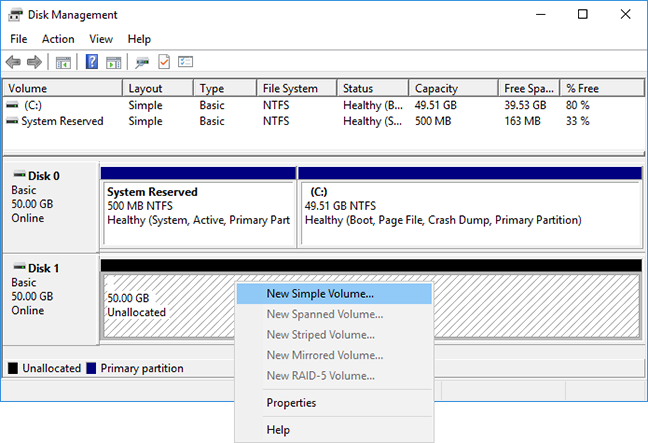Choose New Simple Volume... from context menu
Screen dimensions: 648x443
click(x=334, y=294)
